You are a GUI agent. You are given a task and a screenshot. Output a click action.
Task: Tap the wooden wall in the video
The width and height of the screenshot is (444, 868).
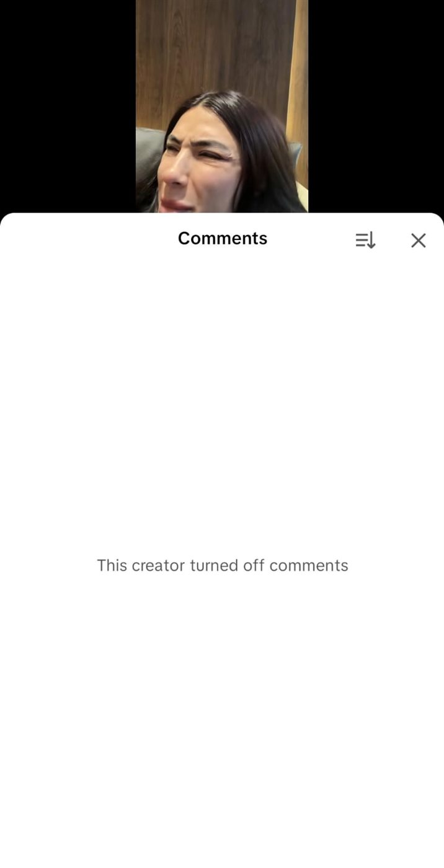[x=211, y=50]
